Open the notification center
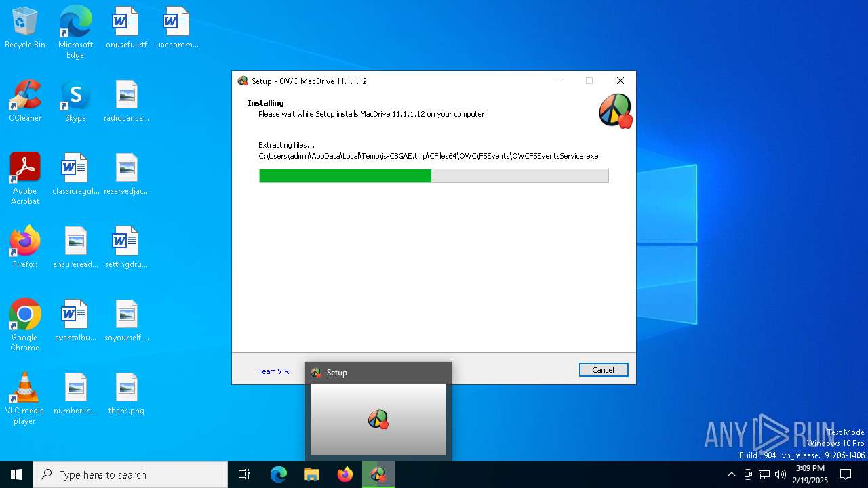868x488 pixels. [x=846, y=474]
